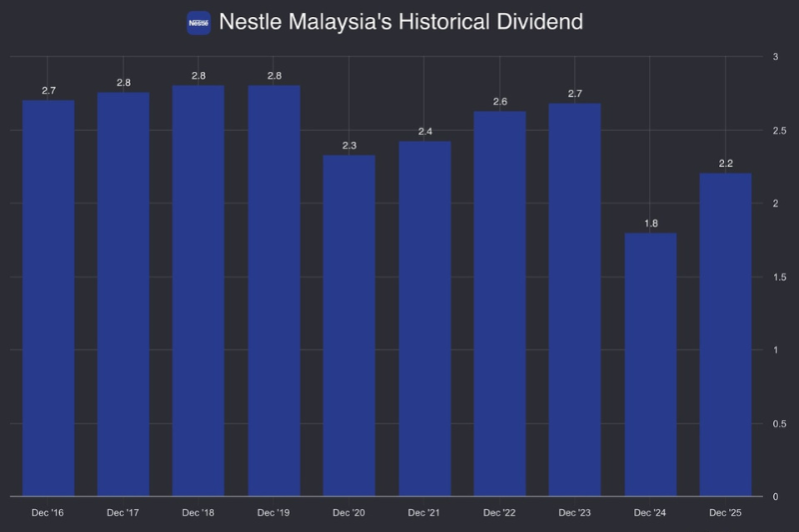Choose the Dec '22 bar
This screenshot has height=532, width=799.
(499, 303)
